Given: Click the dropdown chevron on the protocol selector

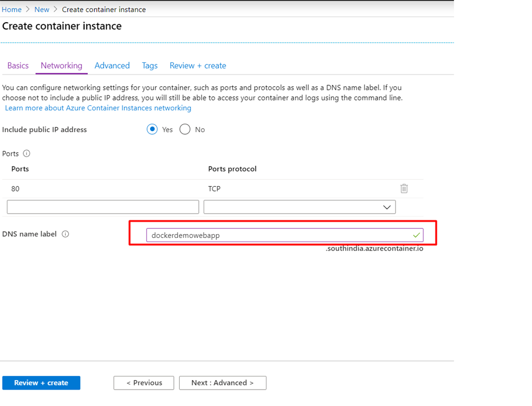Looking at the screenshot, I should tap(387, 207).
